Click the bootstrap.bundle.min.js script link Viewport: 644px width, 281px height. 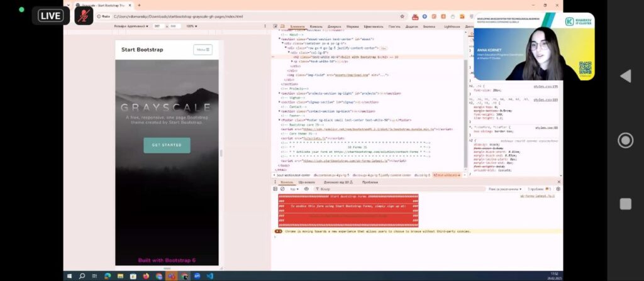(370, 129)
